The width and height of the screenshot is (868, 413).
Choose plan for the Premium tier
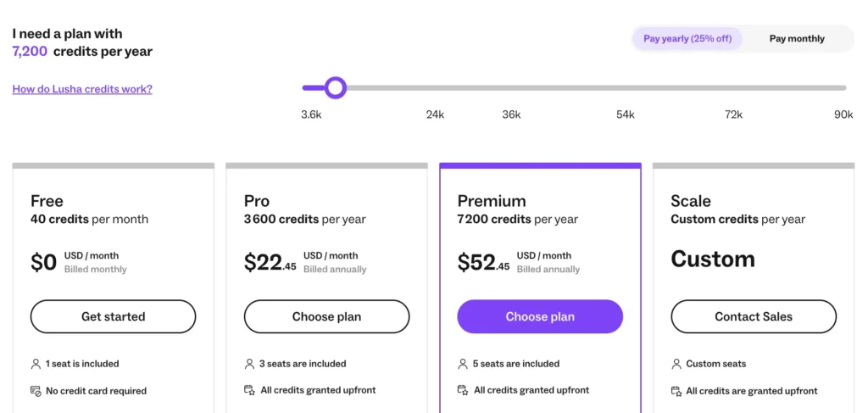point(540,316)
